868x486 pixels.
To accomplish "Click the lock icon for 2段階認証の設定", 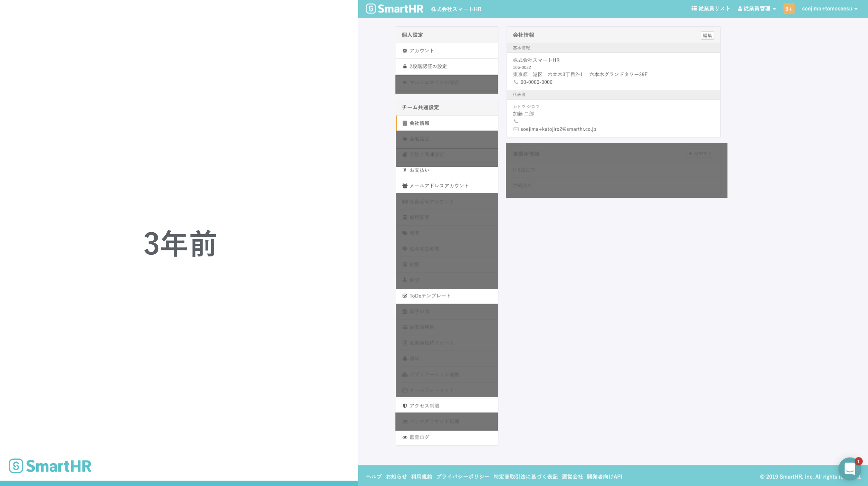I will [405, 66].
